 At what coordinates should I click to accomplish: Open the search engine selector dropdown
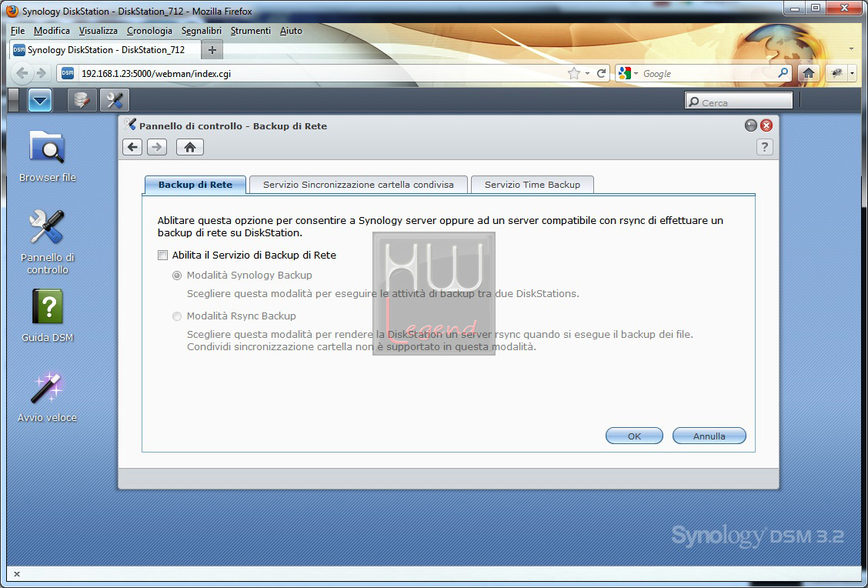[629, 73]
